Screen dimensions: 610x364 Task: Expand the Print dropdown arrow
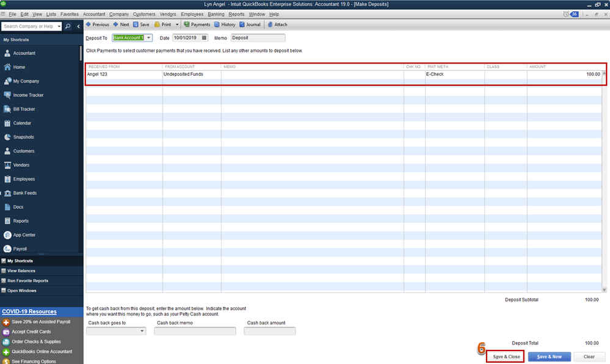177,24
